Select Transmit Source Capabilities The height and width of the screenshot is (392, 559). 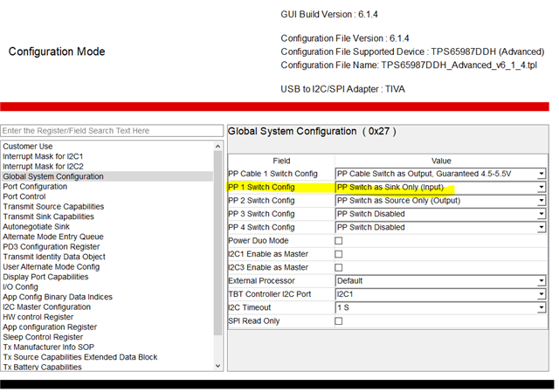tap(53, 206)
